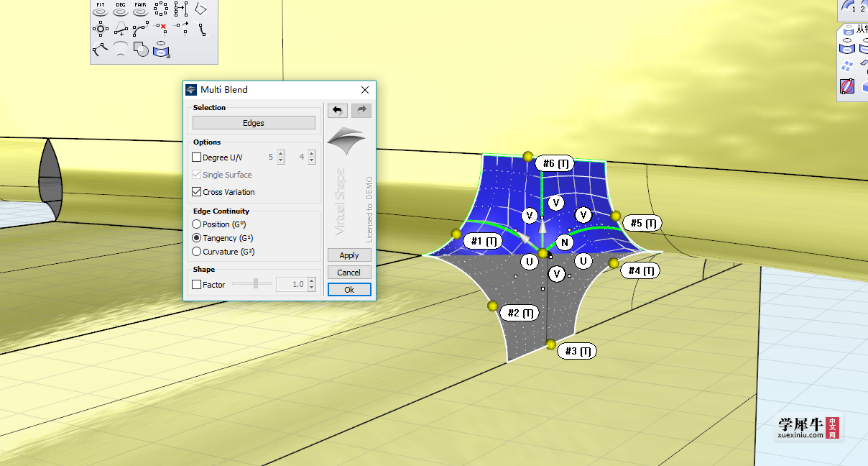The image size is (868, 466).
Task: Confirm with the Ok button
Action: click(349, 290)
